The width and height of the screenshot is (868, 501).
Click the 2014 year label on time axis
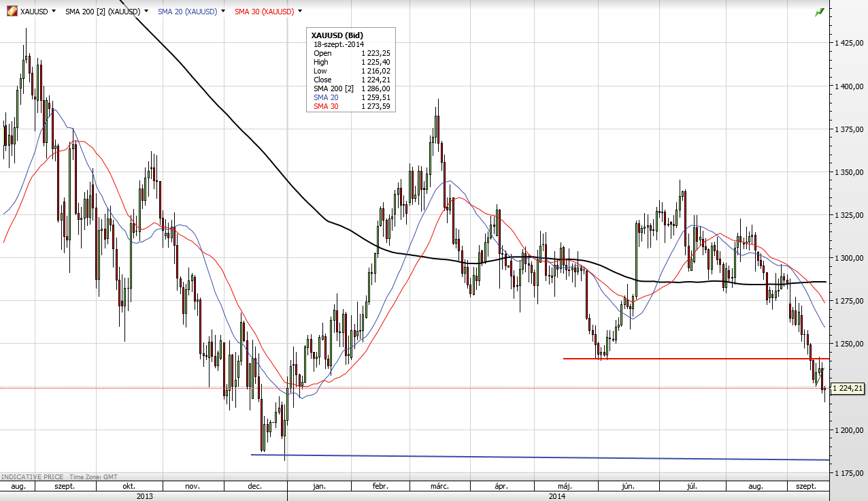(556, 496)
